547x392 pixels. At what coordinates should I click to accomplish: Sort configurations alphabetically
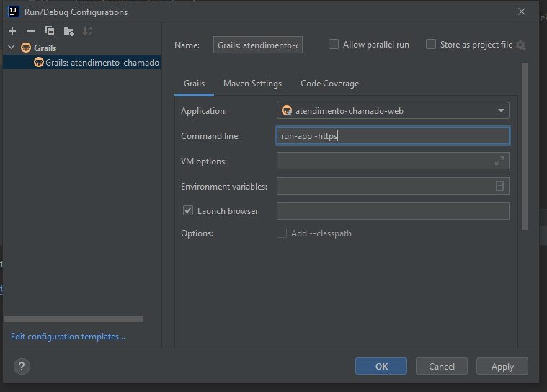(x=87, y=31)
